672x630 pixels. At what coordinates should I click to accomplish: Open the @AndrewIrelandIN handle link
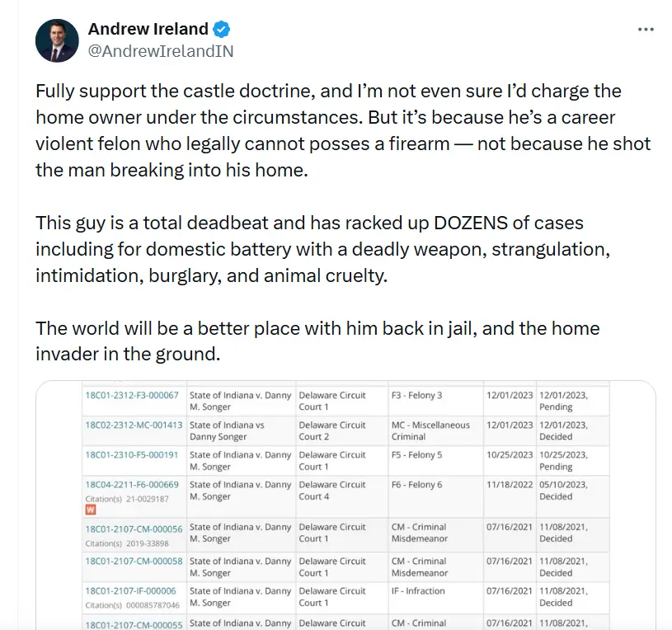(x=160, y=51)
